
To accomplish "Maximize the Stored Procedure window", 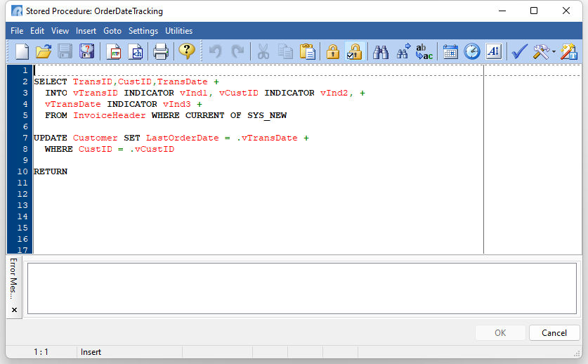I will click(x=534, y=11).
